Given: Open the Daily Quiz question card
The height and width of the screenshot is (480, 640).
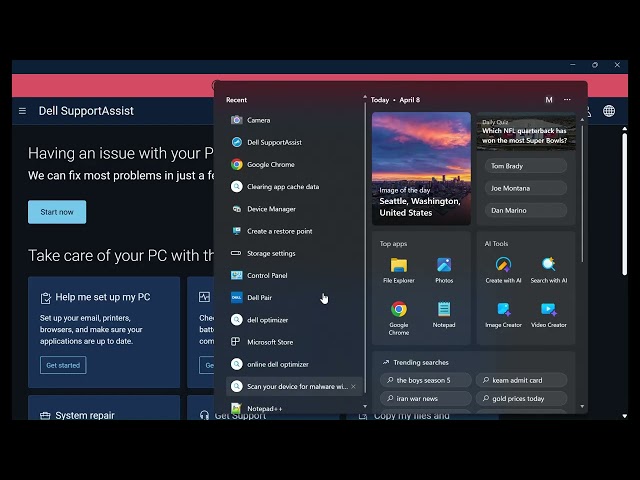Looking at the screenshot, I should (526, 132).
